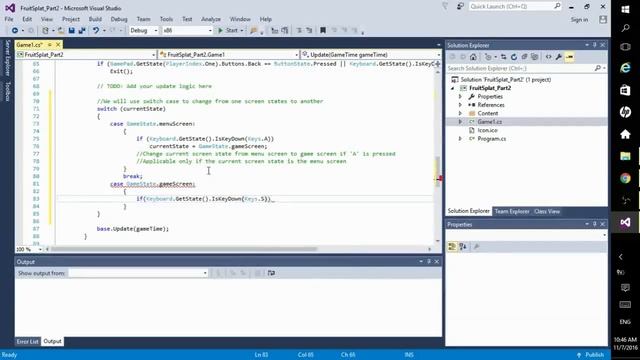Switch to the Class View tab

(547, 211)
